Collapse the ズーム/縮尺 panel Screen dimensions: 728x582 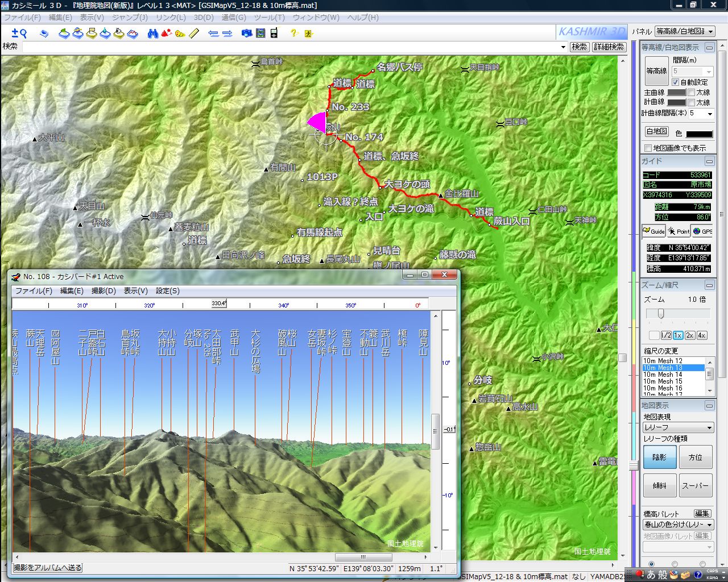(709, 285)
